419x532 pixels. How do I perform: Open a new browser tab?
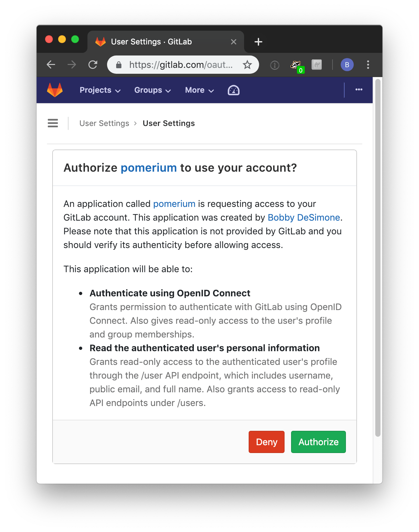pyautogui.click(x=258, y=42)
